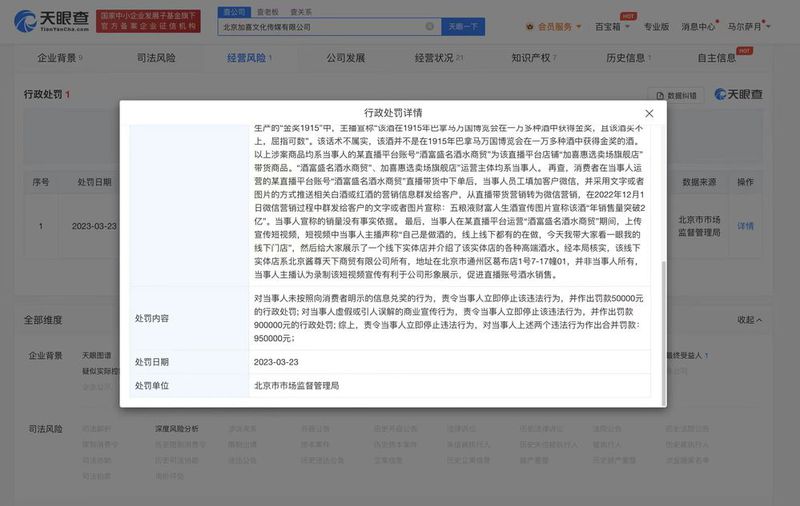Click the 专业版 link in header

(x=656, y=26)
